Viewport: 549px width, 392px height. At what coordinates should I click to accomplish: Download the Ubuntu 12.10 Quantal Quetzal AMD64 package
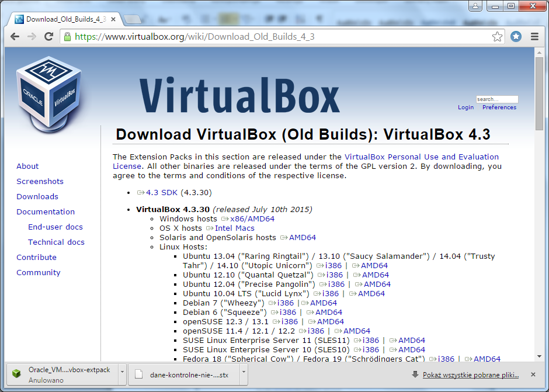pos(376,275)
